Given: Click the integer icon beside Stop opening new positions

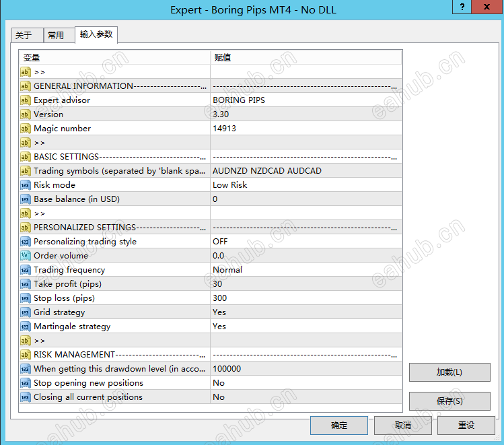Looking at the screenshot, I should point(26,383).
